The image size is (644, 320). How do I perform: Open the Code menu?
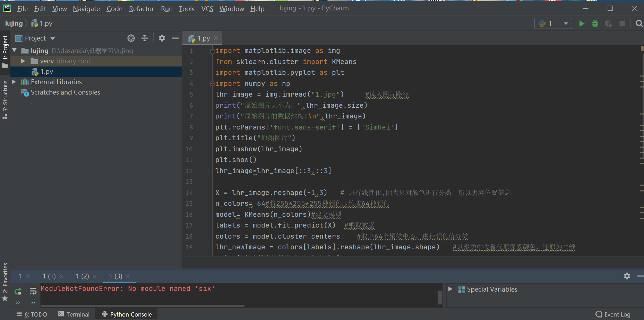(114, 9)
